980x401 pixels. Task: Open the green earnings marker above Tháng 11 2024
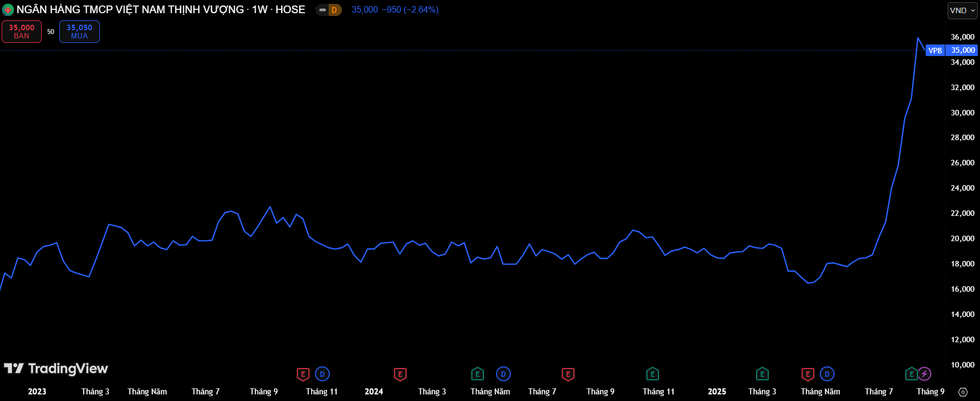coord(652,374)
